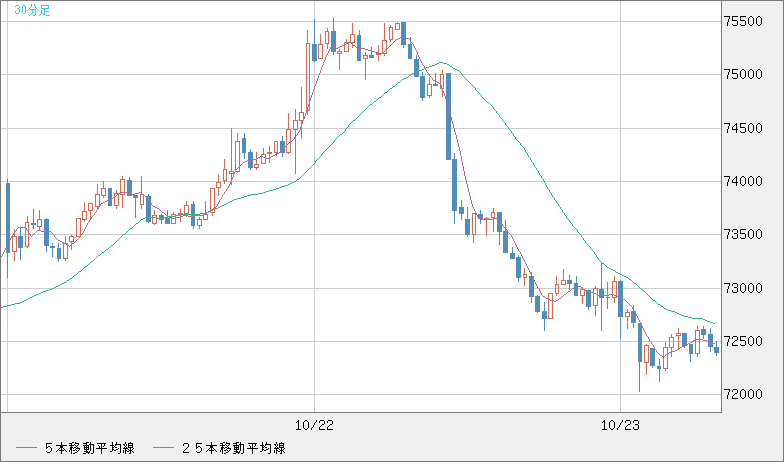Select the 73000 price axis label
This screenshot has width=784, height=462.
744,288
